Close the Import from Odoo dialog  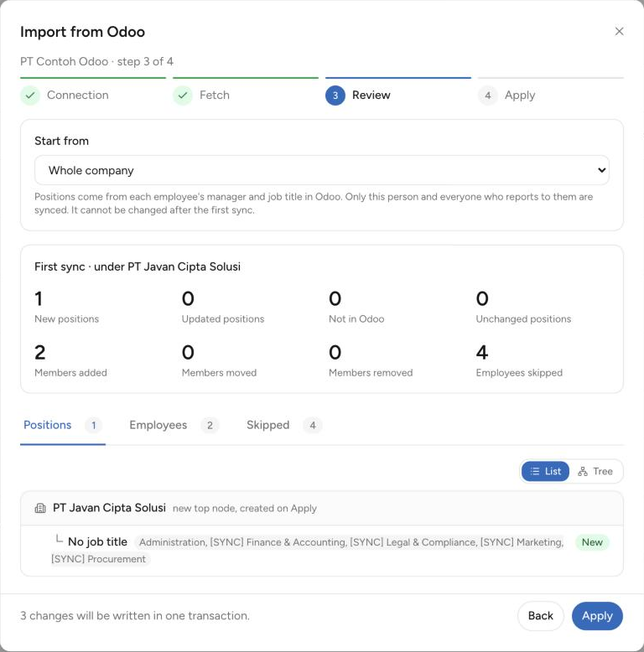619,31
